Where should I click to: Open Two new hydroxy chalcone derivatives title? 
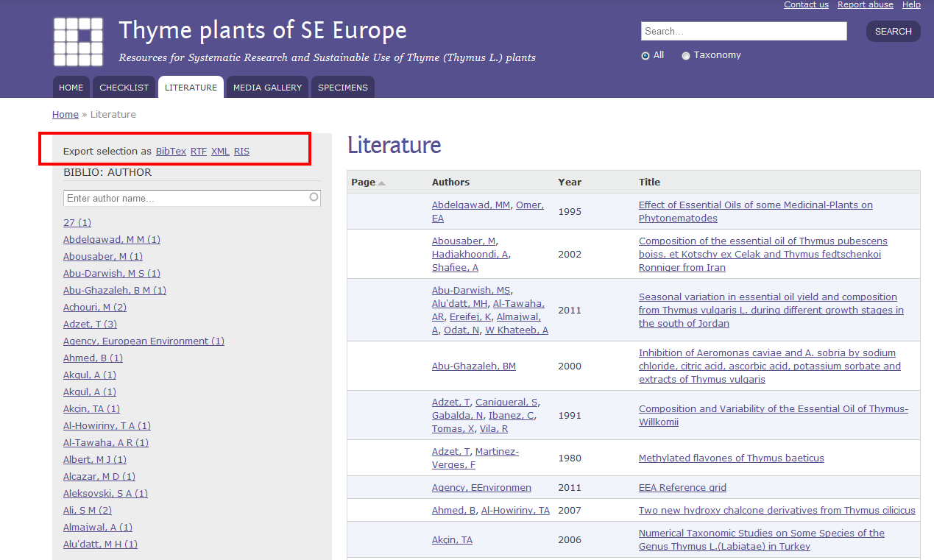pyautogui.click(x=777, y=510)
